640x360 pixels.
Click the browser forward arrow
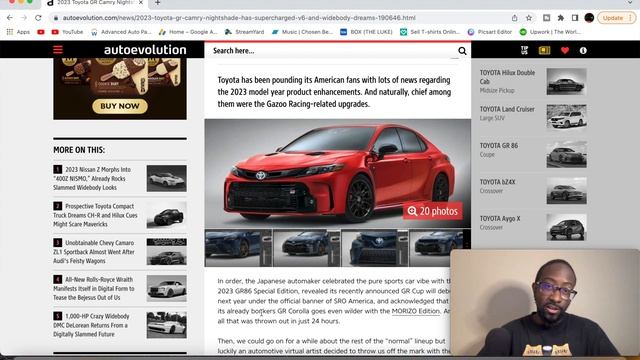(x=24, y=18)
